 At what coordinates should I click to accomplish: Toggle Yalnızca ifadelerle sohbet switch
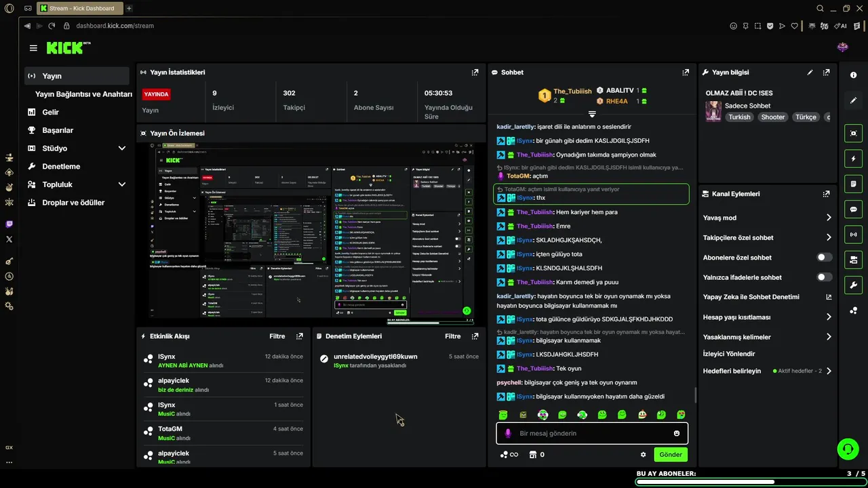click(824, 277)
